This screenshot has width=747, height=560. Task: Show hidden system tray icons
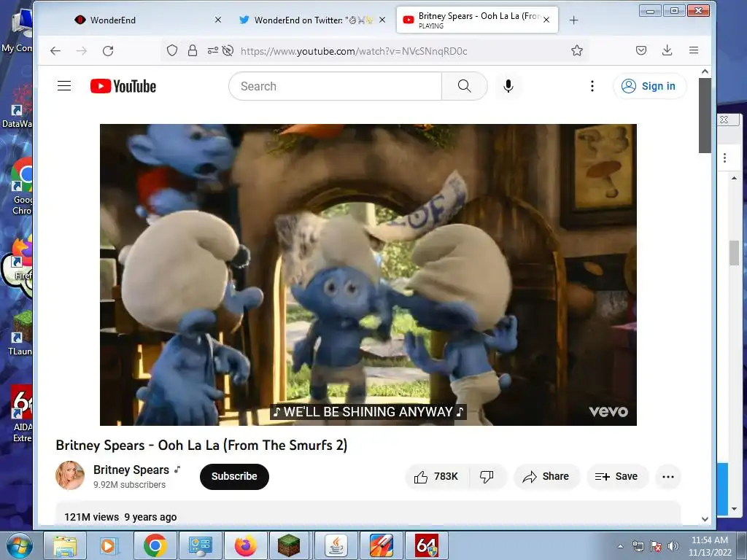click(x=620, y=546)
